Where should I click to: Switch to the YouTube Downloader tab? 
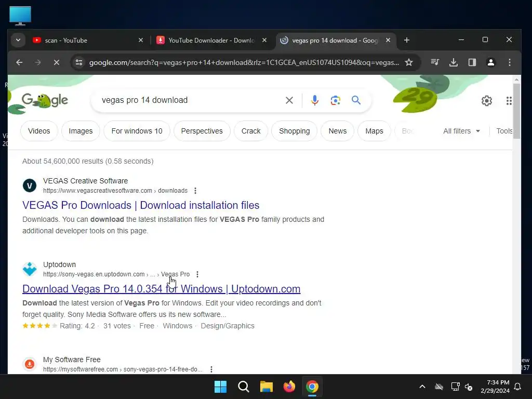point(211,41)
